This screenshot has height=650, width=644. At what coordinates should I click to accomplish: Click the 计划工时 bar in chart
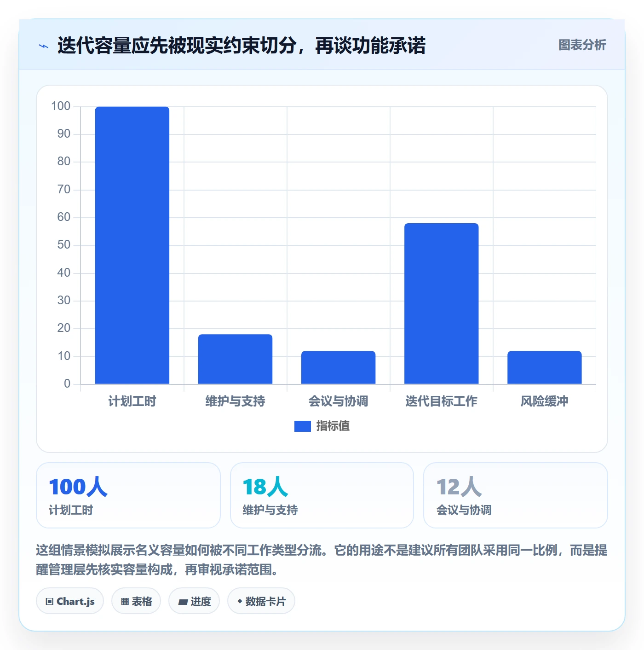pos(132,245)
